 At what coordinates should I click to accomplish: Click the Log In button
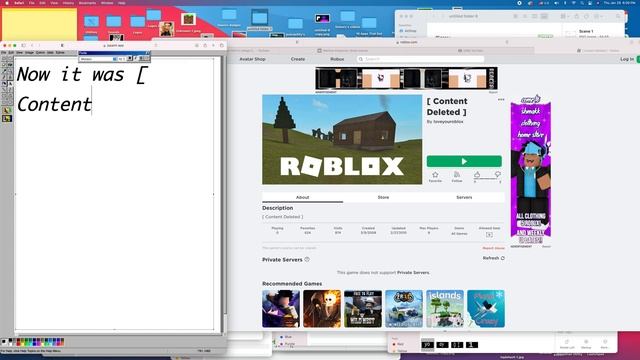[x=627, y=59]
